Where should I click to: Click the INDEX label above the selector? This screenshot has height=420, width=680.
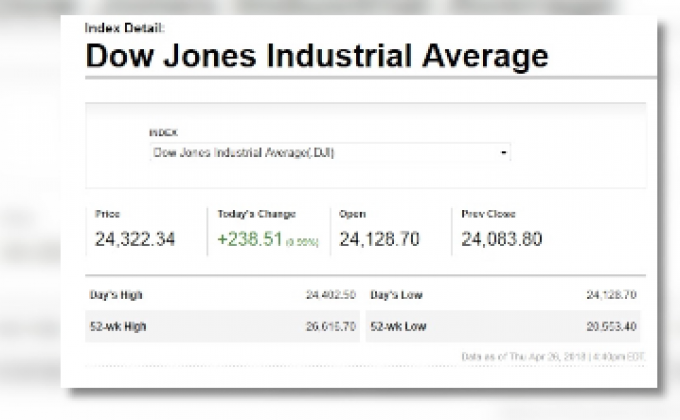[162, 132]
